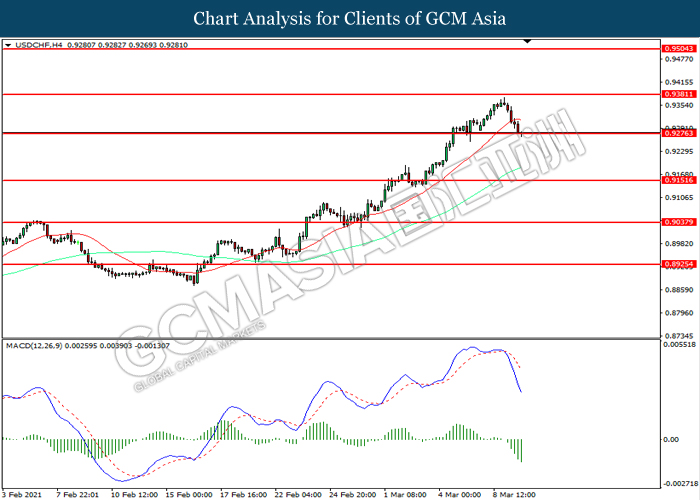Click the 4 Mar 00:00 time label

point(460,495)
